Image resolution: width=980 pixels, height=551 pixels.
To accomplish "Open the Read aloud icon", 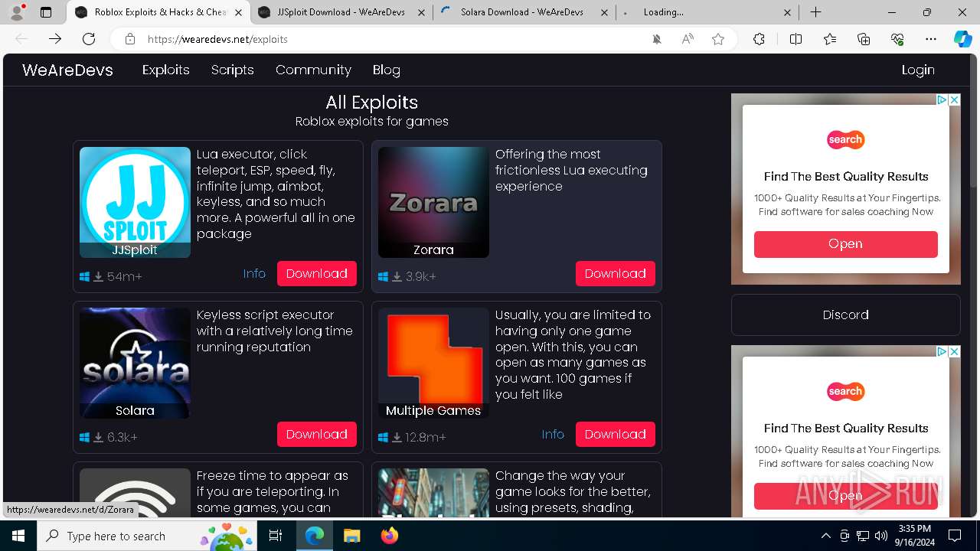I will coord(688,39).
